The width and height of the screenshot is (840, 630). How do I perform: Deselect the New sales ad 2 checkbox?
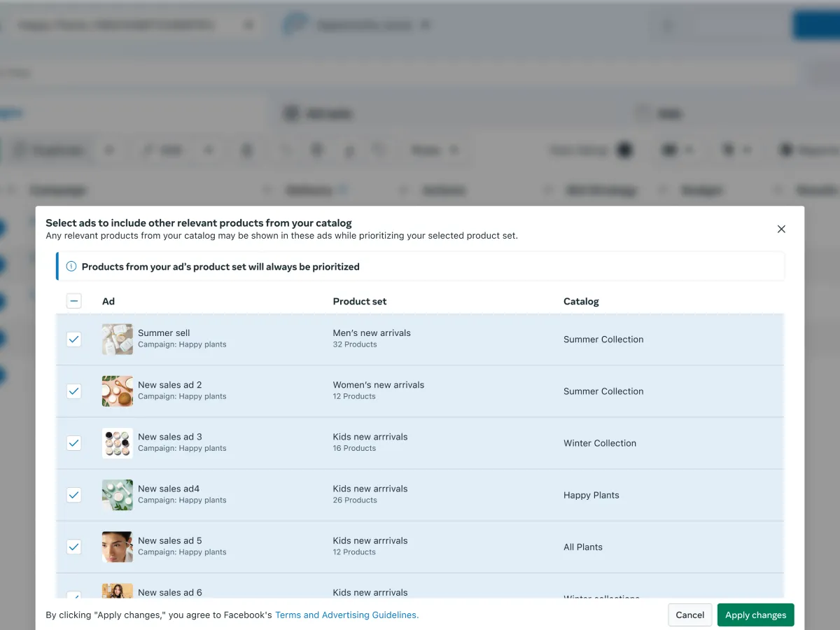pyautogui.click(x=74, y=391)
